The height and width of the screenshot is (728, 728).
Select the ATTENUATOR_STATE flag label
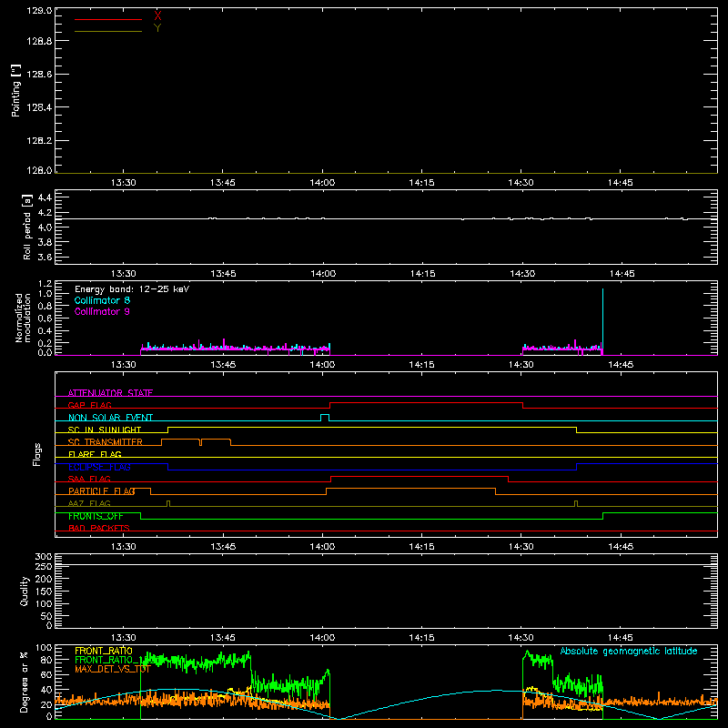tap(110, 393)
